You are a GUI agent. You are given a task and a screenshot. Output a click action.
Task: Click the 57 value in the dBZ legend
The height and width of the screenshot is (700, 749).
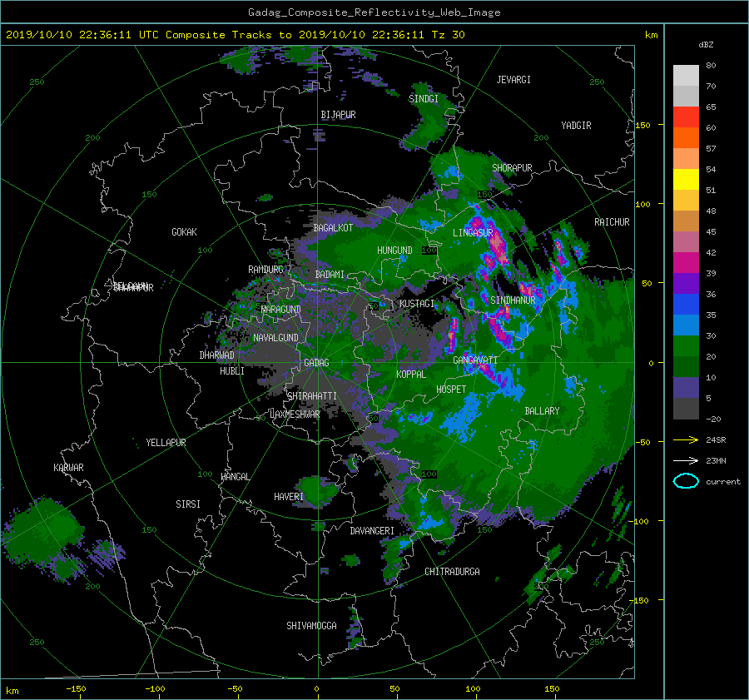pyautogui.click(x=711, y=149)
